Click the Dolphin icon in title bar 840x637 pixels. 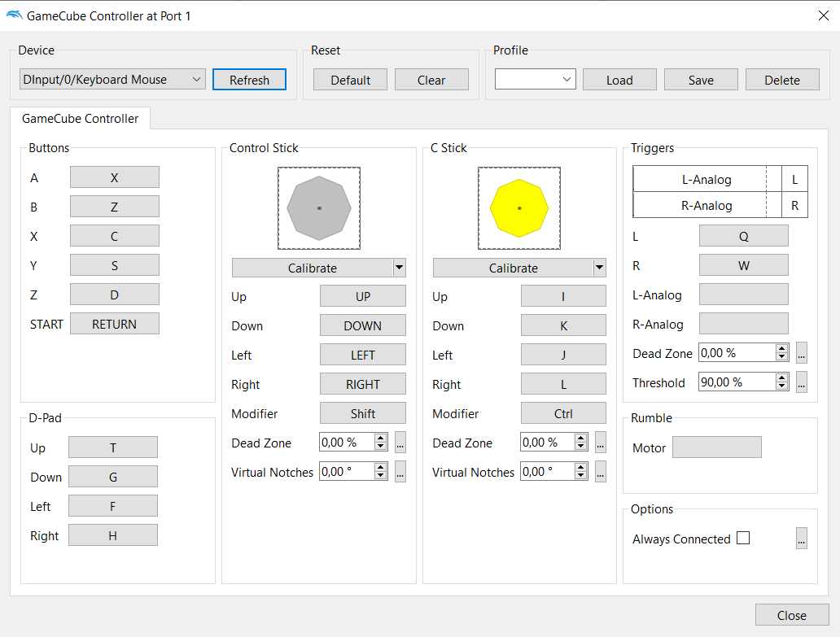[x=14, y=15]
